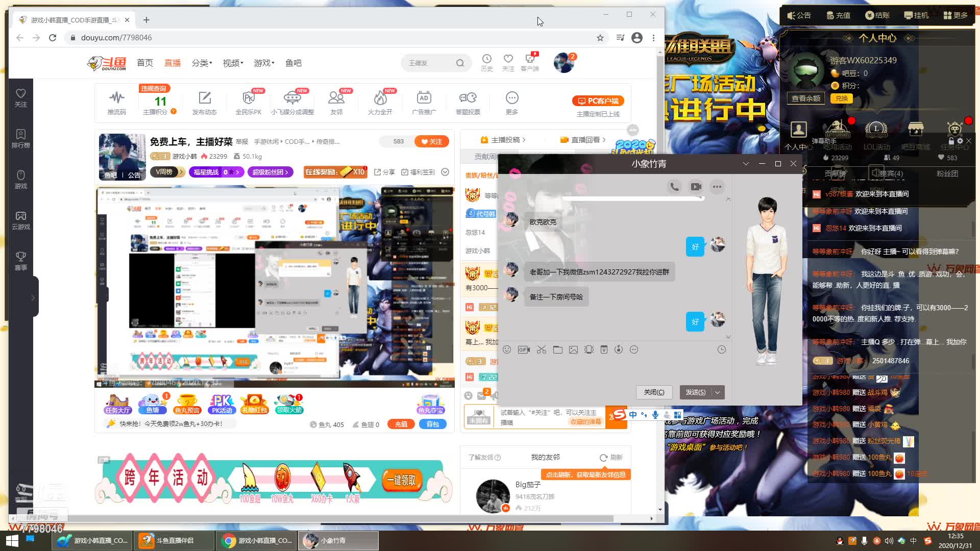Click 充值 recharge button under player

tap(401, 424)
